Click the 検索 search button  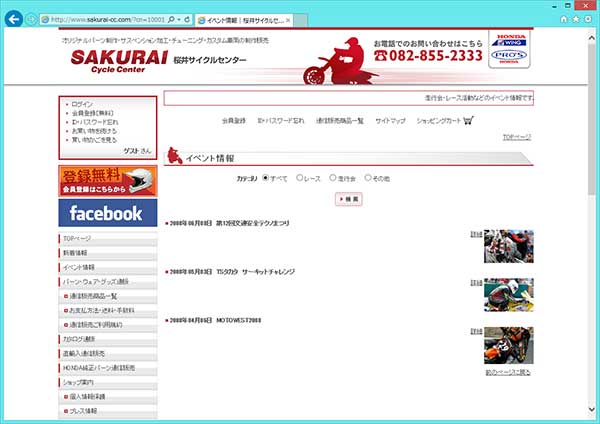pyautogui.click(x=349, y=199)
